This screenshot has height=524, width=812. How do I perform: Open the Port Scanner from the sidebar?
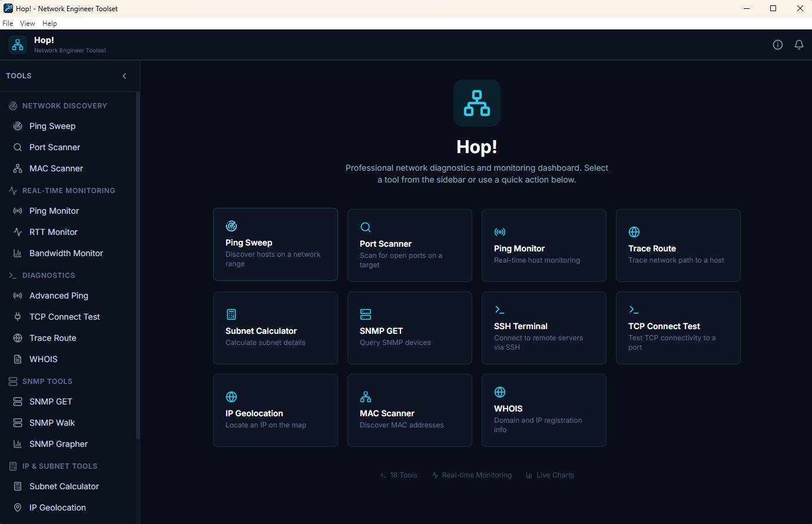[x=53, y=147]
